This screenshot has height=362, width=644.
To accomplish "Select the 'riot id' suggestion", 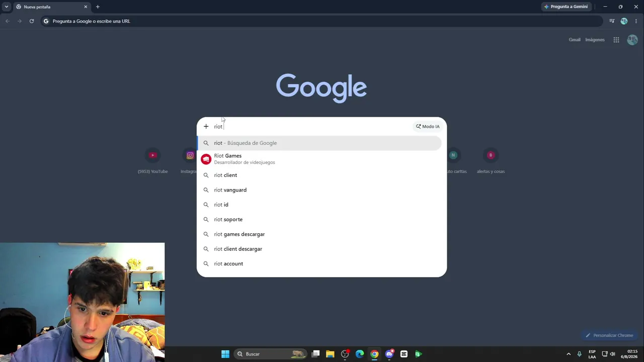I will tap(319, 205).
